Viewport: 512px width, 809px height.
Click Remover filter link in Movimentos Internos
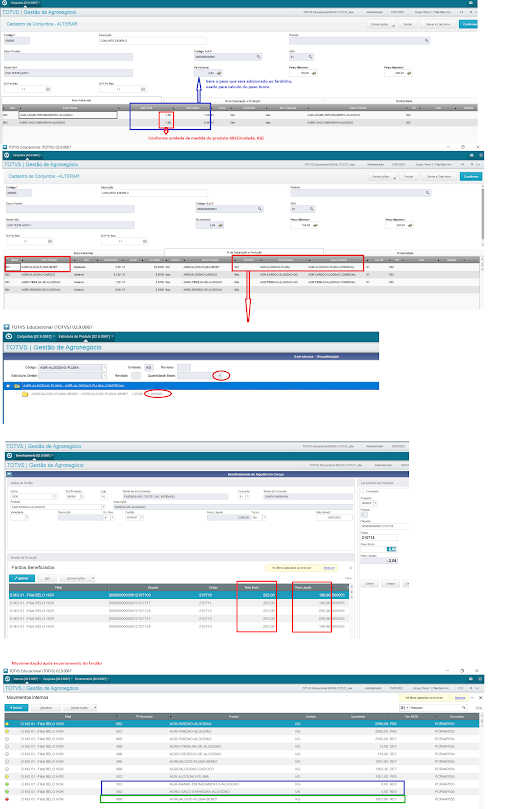[460, 698]
